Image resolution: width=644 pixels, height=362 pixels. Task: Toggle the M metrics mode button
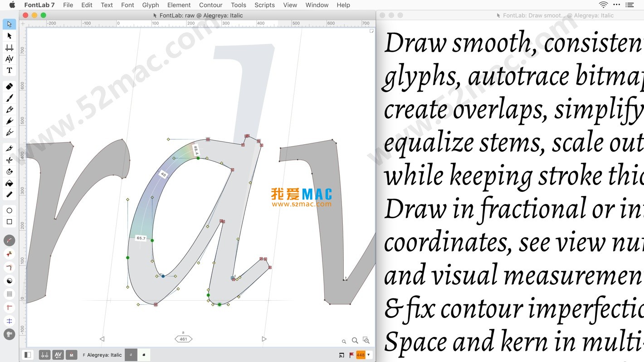coord(71,355)
